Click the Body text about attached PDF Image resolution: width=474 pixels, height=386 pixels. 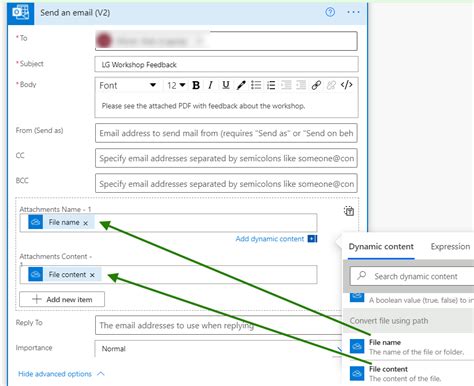click(203, 106)
